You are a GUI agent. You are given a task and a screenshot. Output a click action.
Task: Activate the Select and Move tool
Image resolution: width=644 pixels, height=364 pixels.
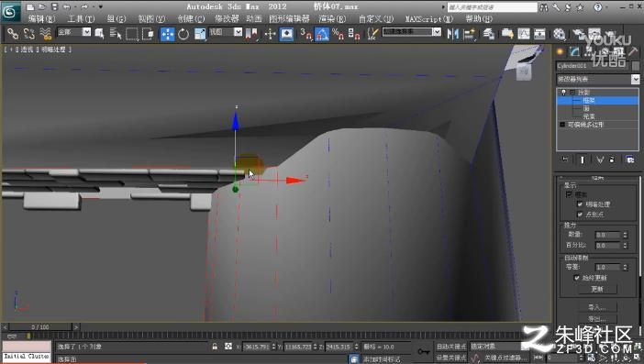click(167, 34)
